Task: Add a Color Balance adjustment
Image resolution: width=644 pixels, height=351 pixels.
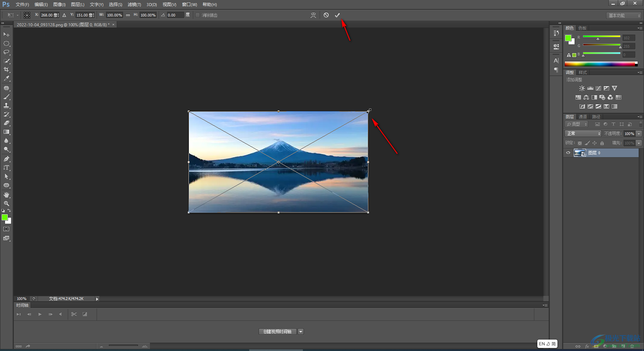Action: pos(586,97)
